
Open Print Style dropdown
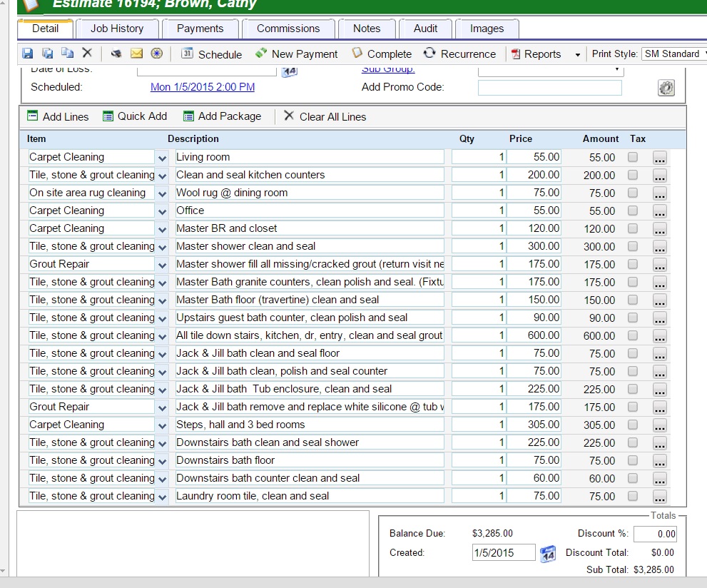click(x=673, y=54)
